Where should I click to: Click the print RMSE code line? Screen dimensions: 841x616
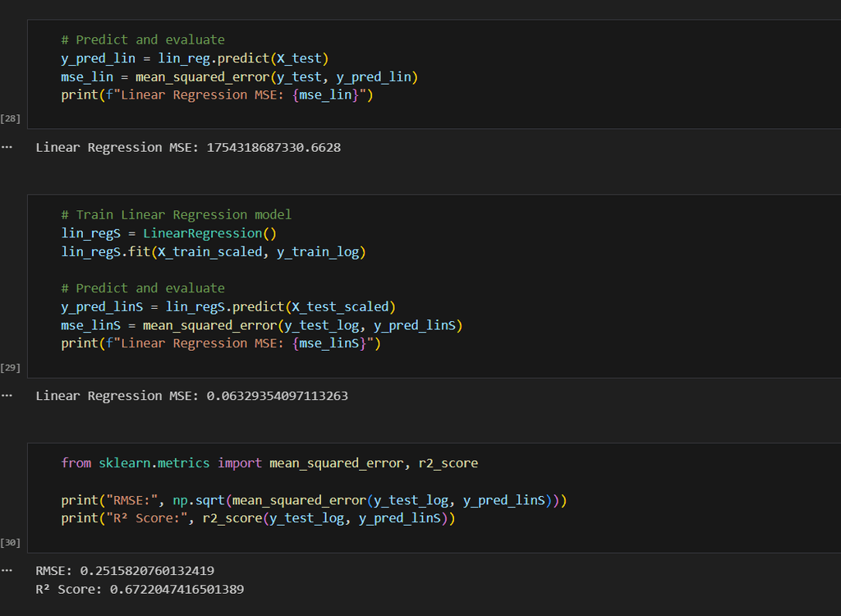314,500
